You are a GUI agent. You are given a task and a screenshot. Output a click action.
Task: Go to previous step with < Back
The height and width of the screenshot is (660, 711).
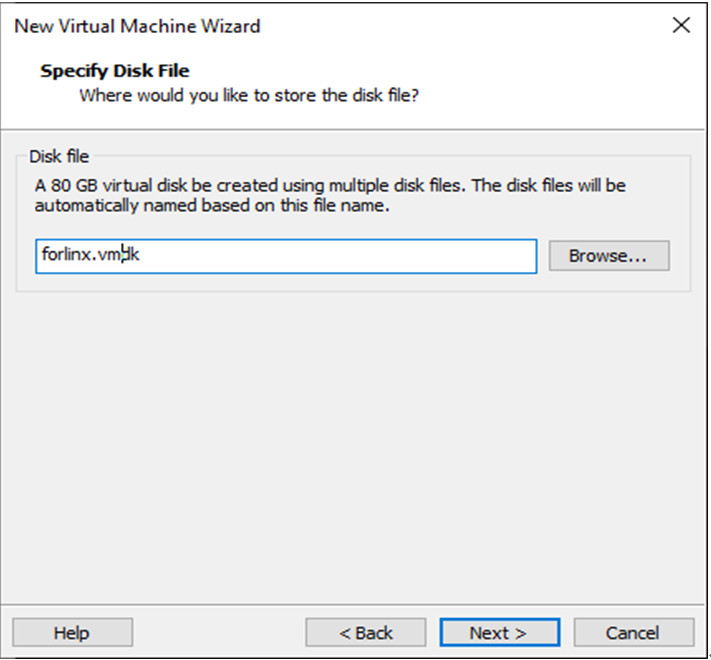pos(365,633)
